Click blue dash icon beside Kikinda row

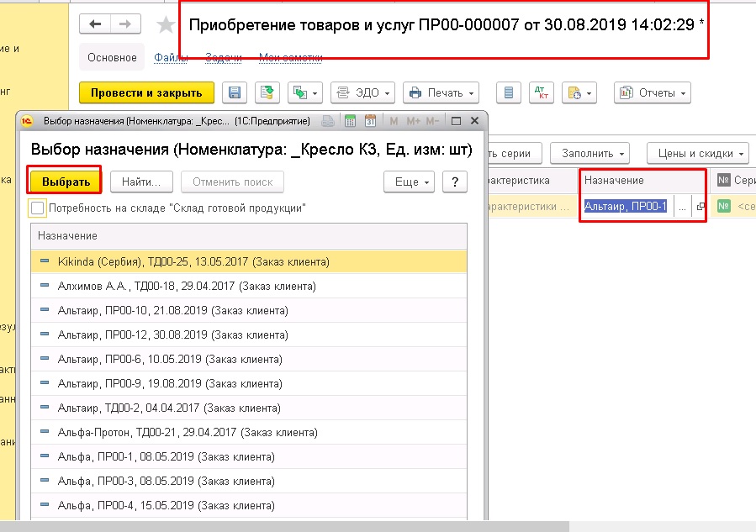click(x=45, y=261)
